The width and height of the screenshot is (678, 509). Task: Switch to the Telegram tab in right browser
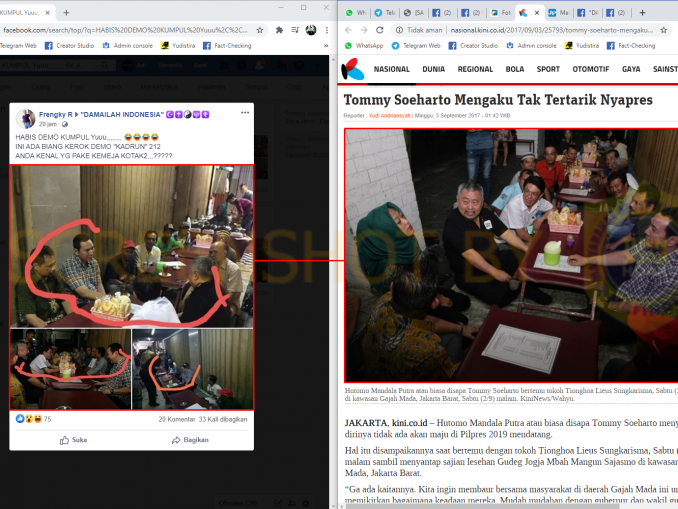385,13
